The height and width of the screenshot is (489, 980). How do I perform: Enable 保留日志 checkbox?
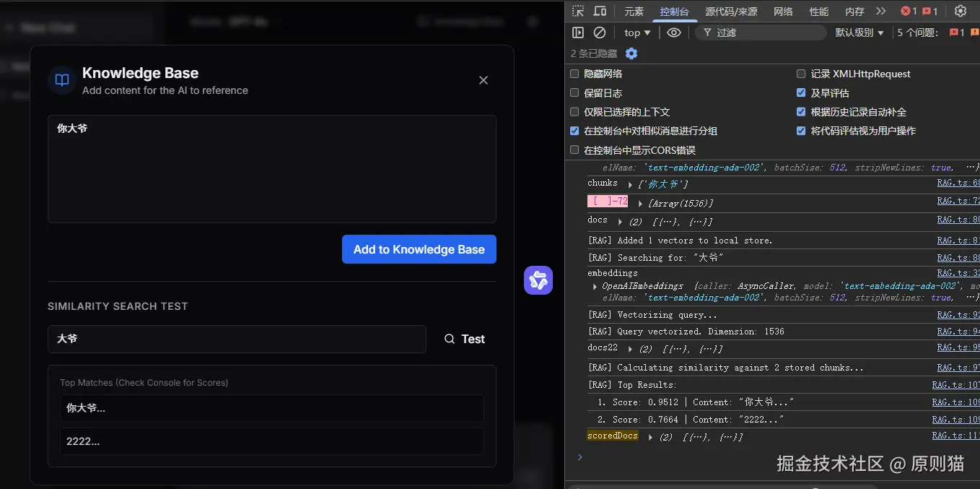tap(574, 92)
